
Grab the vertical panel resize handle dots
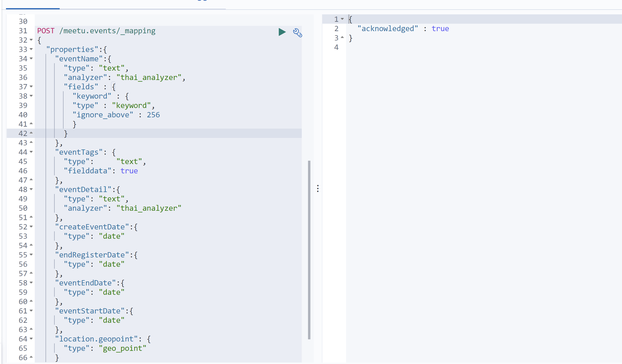point(318,189)
